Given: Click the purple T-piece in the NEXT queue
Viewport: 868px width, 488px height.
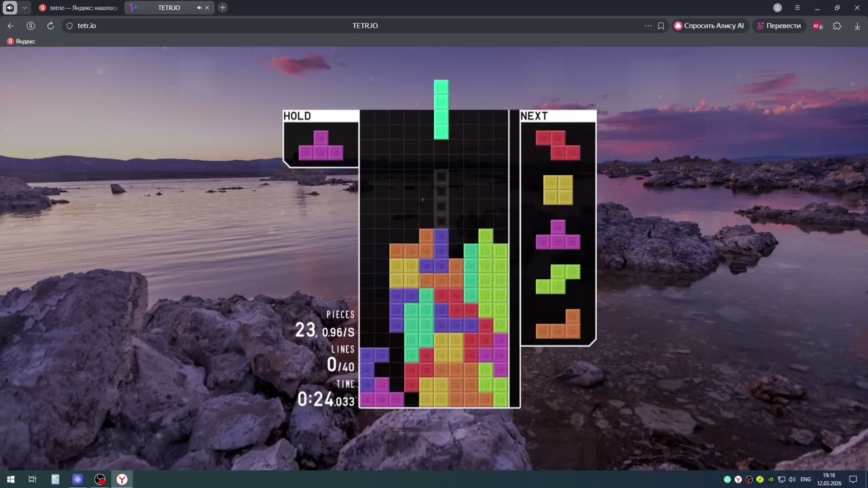Looking at the screenshot, I should coord(558,235).
